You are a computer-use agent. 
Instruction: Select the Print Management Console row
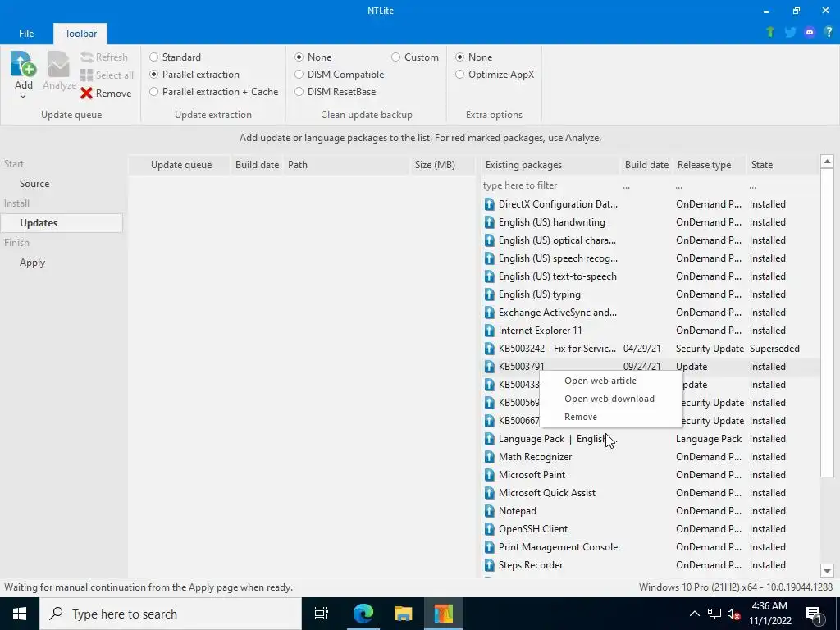click(x=650, y=547)
